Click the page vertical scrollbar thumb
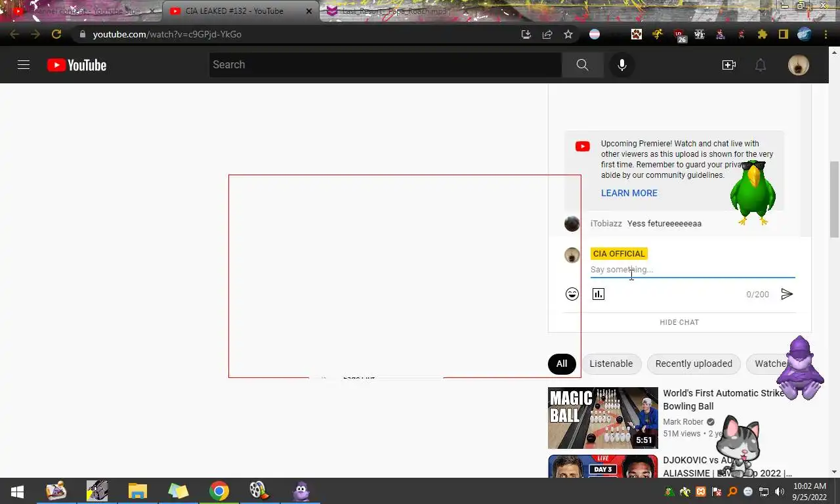Screen dimensions: 840x504 (835, 199)
